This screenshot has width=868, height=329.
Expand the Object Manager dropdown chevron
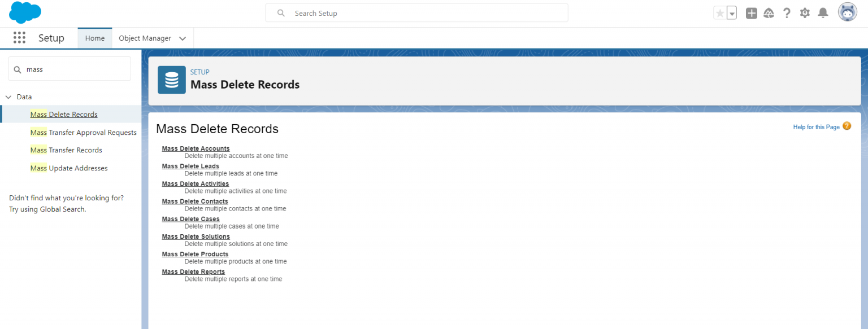click(x=182, y=38)
